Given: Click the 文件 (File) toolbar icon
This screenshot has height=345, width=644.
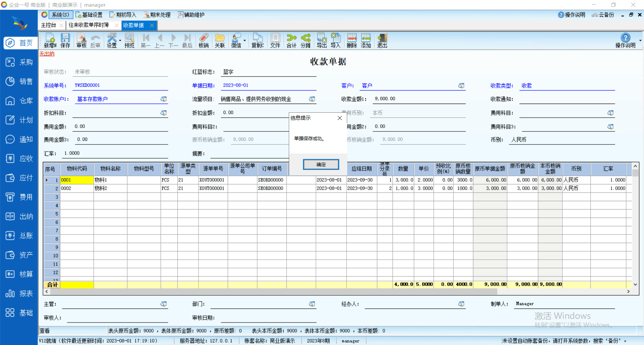Looking at the screenshot, I should pyautogui.click(x=275, y=41).
